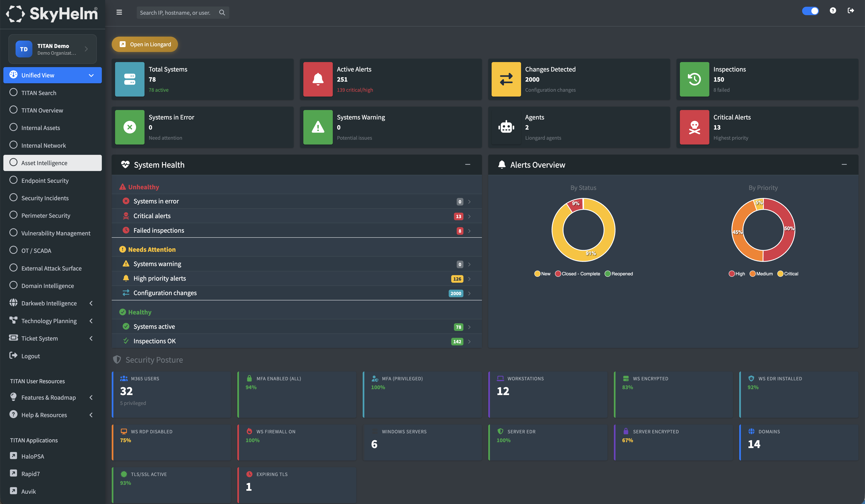Click the Systems Warning triangle icon
Screen dimensions: 865x504
318,127
